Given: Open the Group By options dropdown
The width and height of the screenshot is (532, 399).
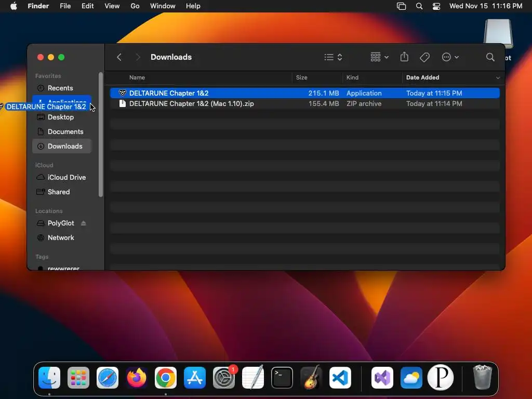Looking at the screenshot, I should tap(379, 57).
